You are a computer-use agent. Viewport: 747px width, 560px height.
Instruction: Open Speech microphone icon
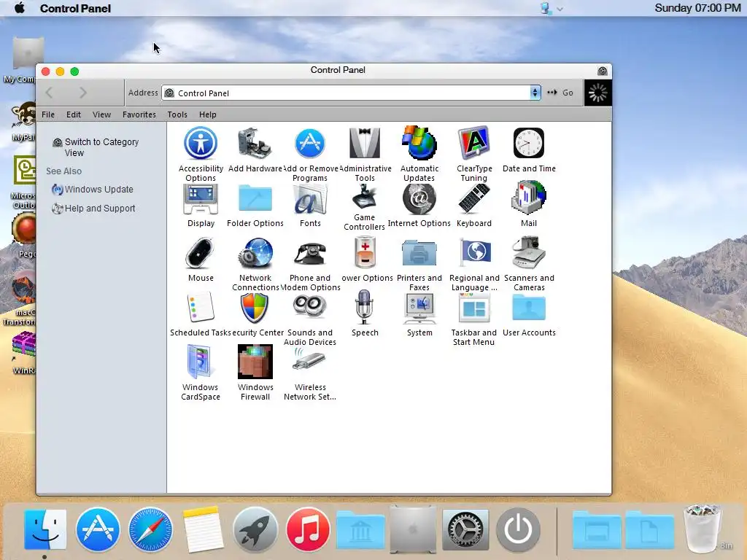365,307
